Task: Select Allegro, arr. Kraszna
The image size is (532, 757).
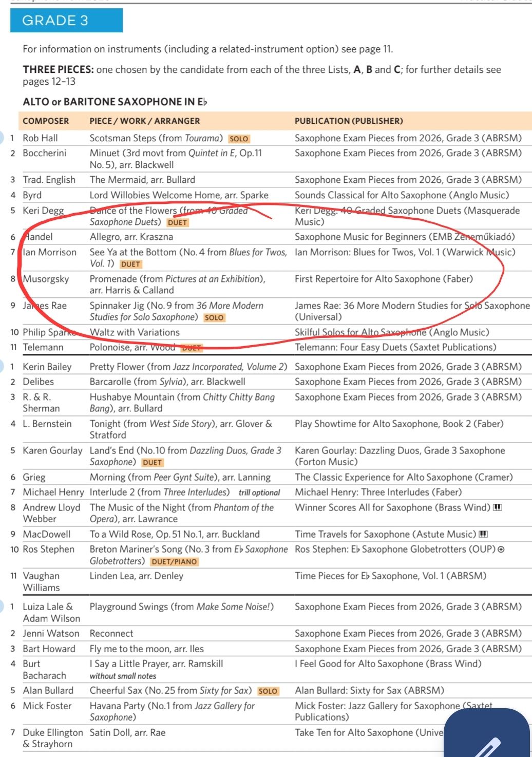Action: point(131,237)
